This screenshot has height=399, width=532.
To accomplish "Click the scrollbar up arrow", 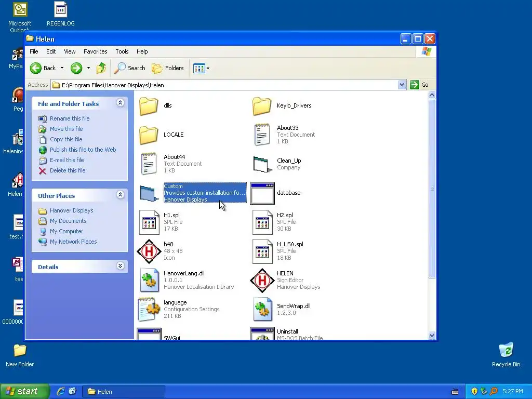I will point(432,95).
